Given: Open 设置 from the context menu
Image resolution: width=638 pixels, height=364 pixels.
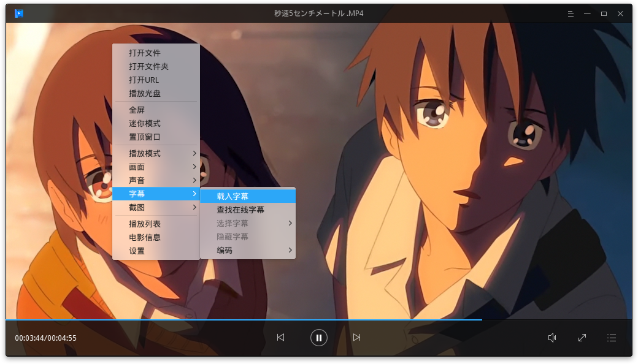Looking at the screenshot, I should pyautogui.click(x=156, y=251).
